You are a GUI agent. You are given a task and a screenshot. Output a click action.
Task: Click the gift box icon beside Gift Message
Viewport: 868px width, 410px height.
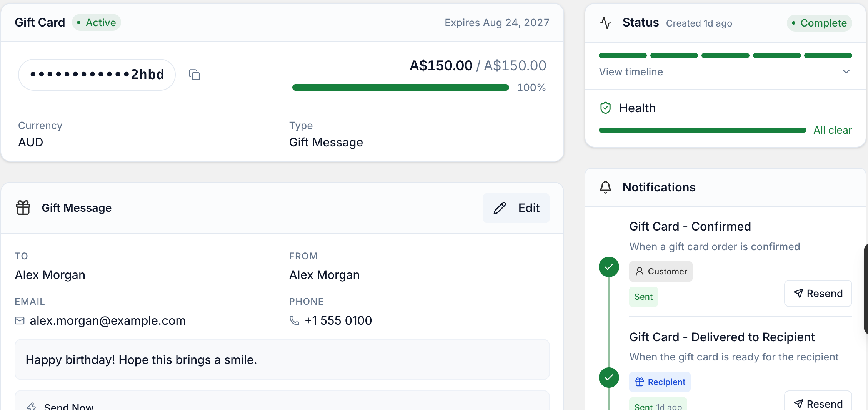pos(23,207)
